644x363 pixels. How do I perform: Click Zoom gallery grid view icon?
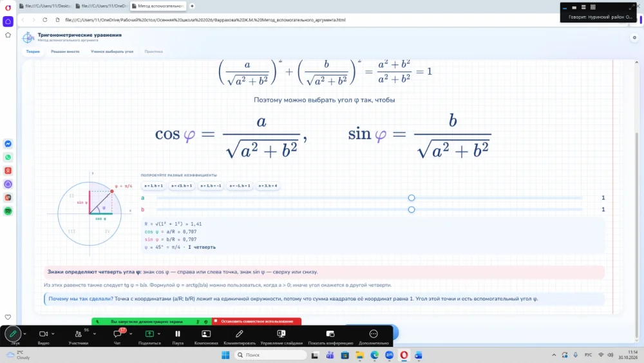click(x=593, y=7)
